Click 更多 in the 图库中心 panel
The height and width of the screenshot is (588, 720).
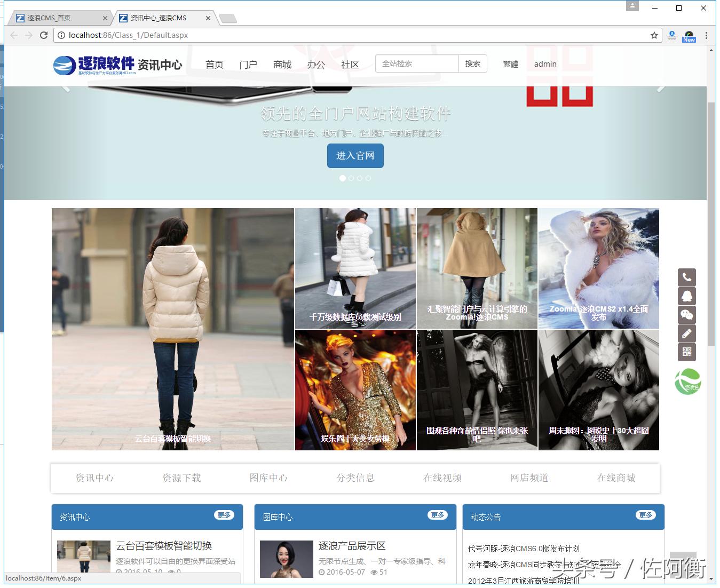pos(438,515)
